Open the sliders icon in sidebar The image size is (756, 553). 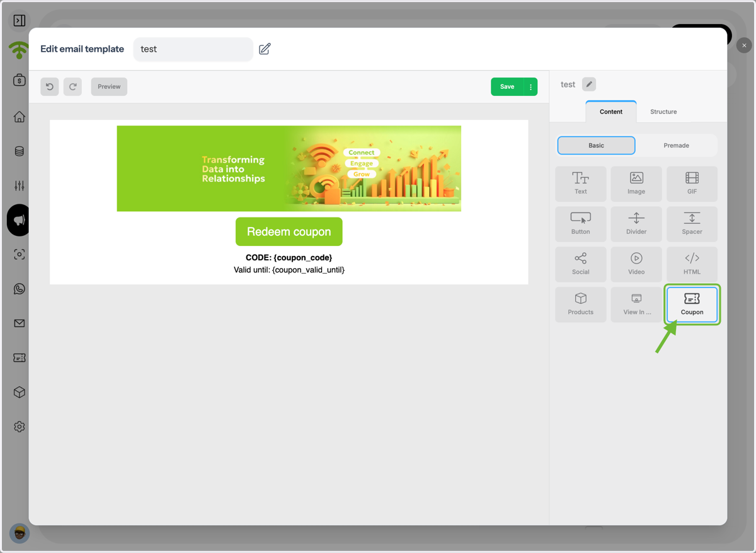pyautogui.click(x=20, y=185)
